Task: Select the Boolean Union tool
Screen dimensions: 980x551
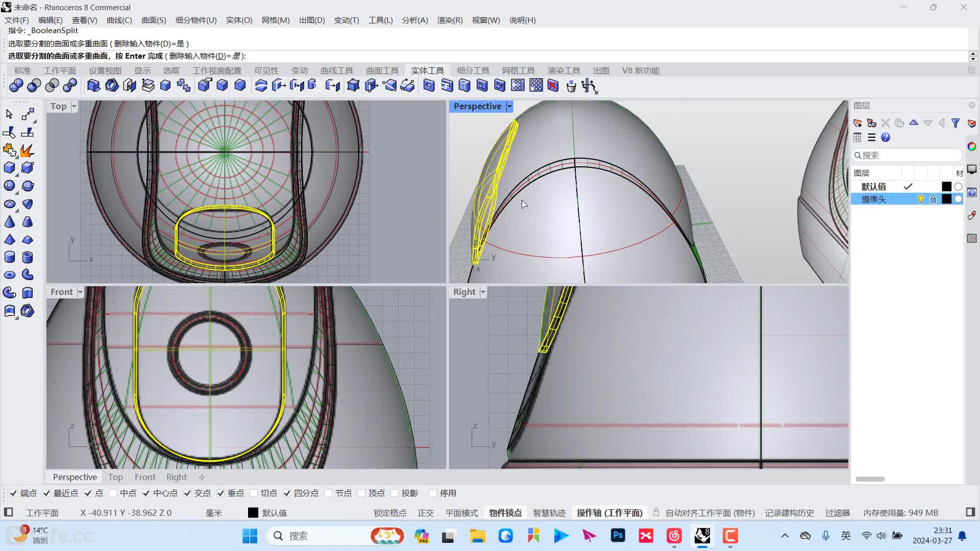Action: click(16, 86)
